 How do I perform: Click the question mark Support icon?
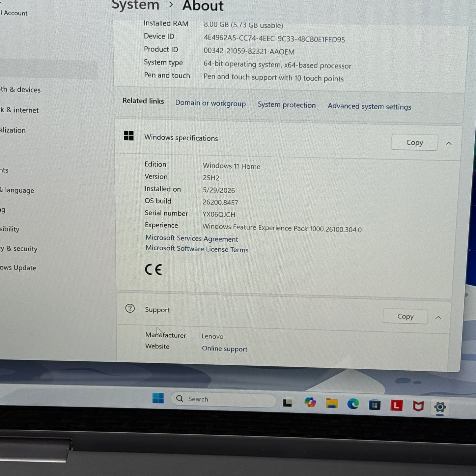tap(130, 308)
